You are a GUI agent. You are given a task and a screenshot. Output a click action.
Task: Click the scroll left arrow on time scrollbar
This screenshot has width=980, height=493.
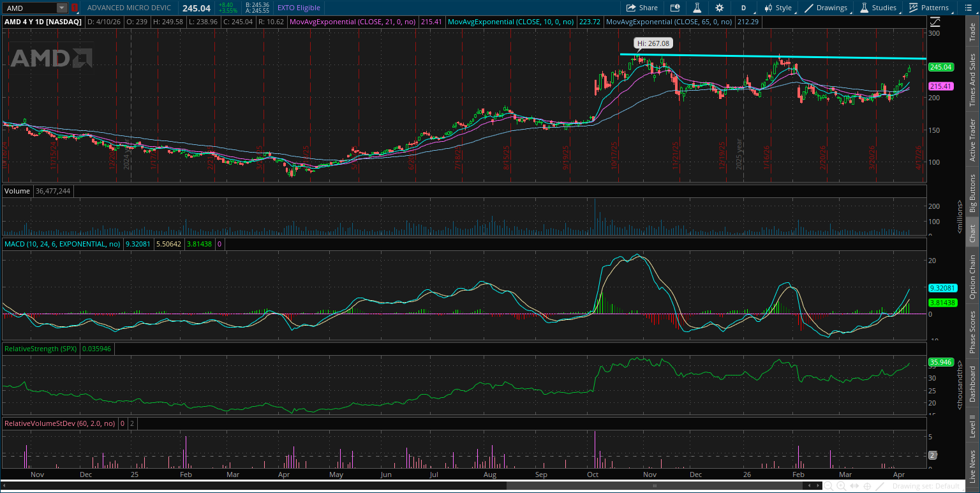810,486
